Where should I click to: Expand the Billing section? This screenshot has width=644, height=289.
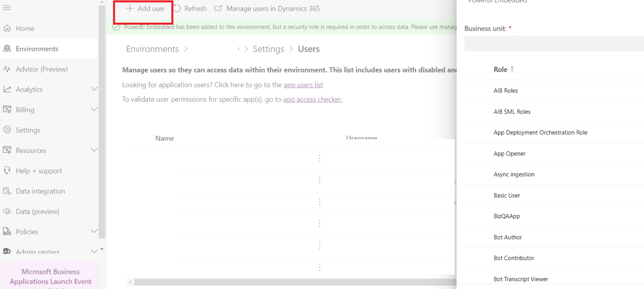point(94,109)
